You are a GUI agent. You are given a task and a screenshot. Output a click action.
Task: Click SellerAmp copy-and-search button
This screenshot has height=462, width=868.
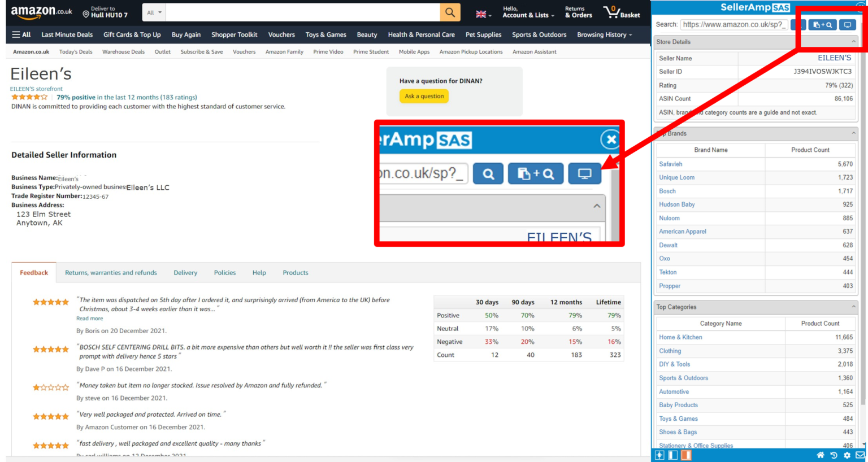pyautogui.click(x=822, y=24)
